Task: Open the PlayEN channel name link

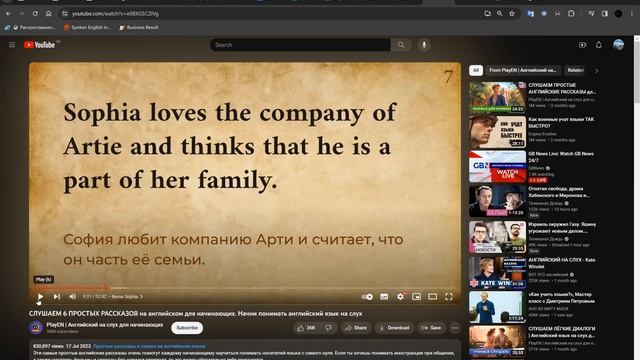Action: (104, 325)
